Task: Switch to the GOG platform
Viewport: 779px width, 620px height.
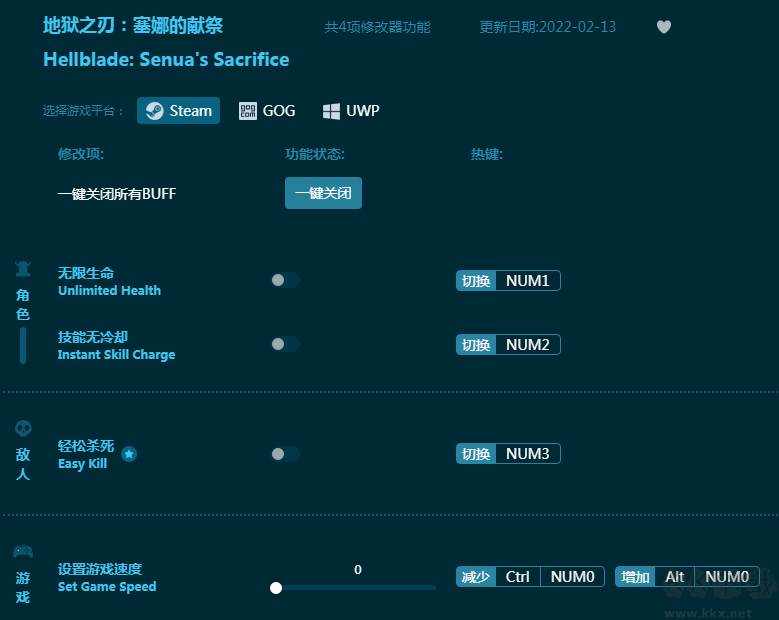Action: [x=267, y=111]
